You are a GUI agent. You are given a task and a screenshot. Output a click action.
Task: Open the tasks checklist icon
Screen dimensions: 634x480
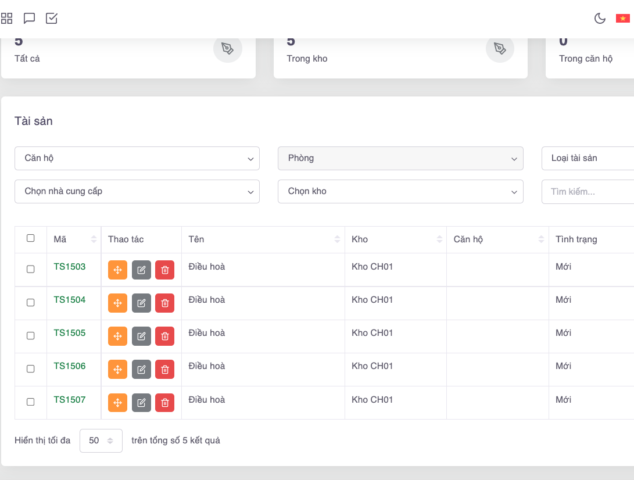click(52, 18)
